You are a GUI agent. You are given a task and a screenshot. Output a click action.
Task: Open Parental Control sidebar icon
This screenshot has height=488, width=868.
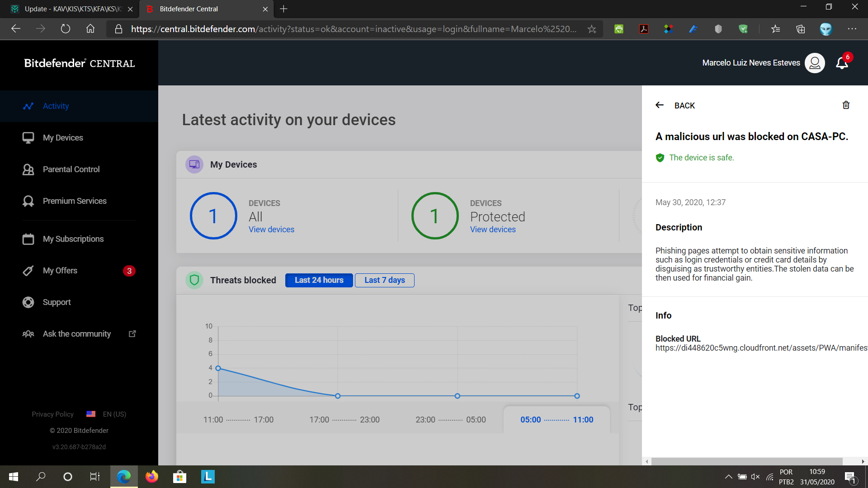[x=28, y=169]
